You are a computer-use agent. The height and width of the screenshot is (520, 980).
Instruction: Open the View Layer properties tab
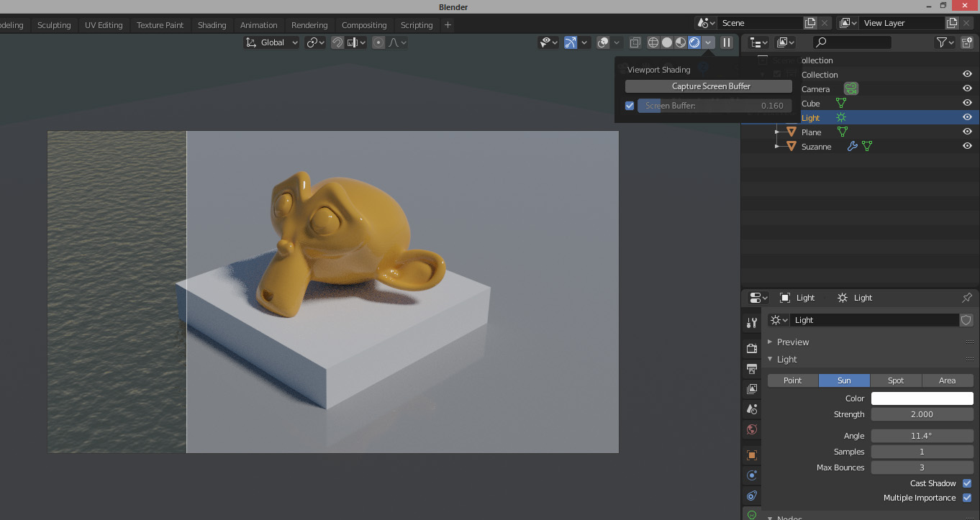pyautogui.click(x=752, y=389)
